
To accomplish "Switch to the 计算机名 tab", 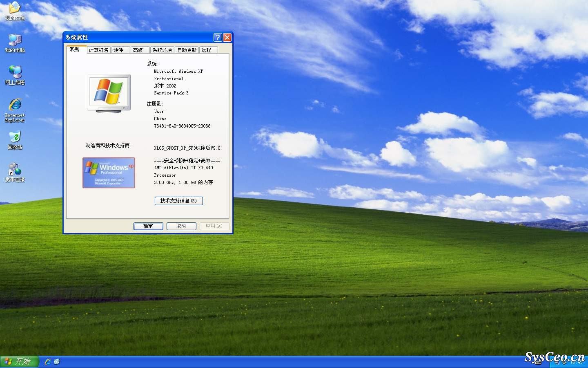I will 98,50.
